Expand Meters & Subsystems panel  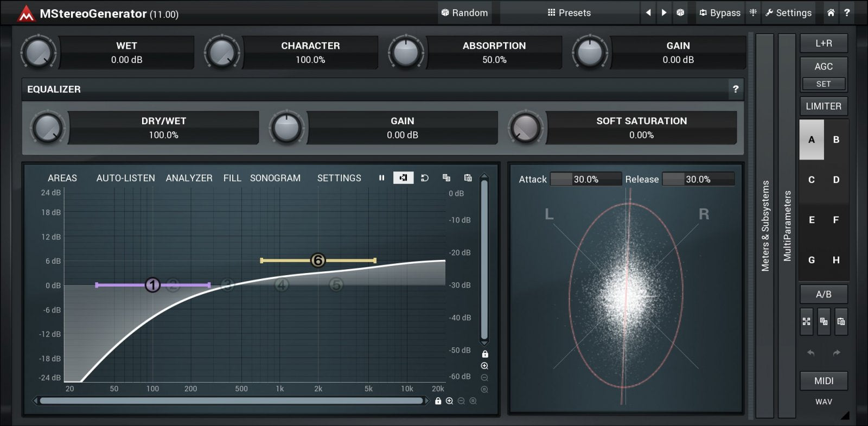(x=765, y=226)
